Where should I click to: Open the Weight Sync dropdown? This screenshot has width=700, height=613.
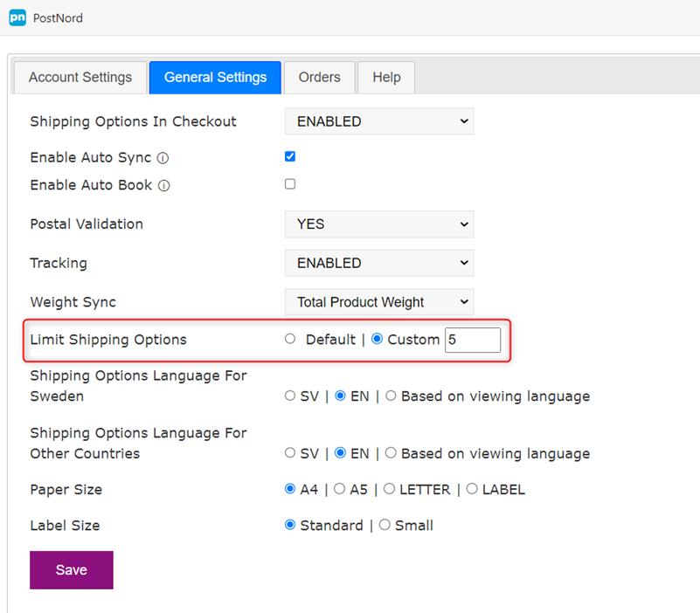[x=379, y=302]
